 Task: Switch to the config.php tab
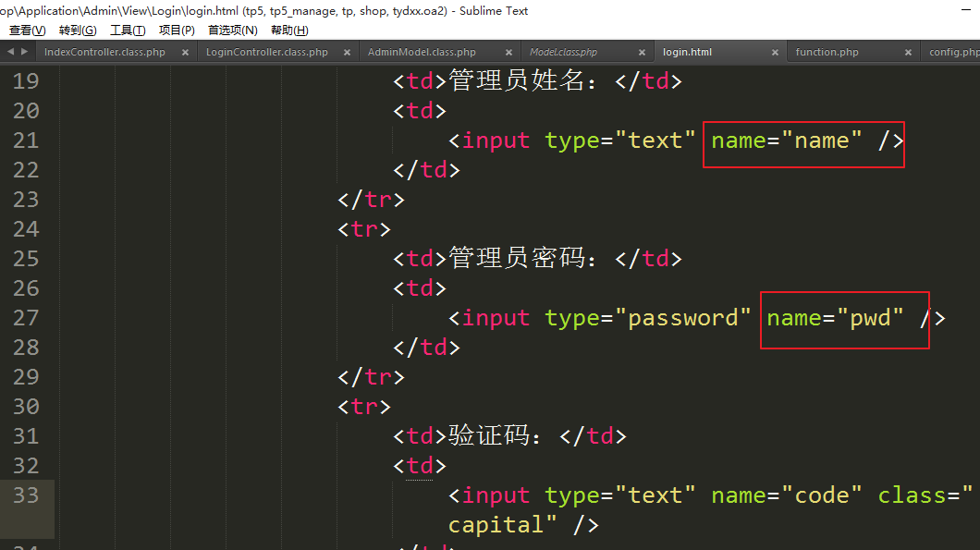(954, 53)
